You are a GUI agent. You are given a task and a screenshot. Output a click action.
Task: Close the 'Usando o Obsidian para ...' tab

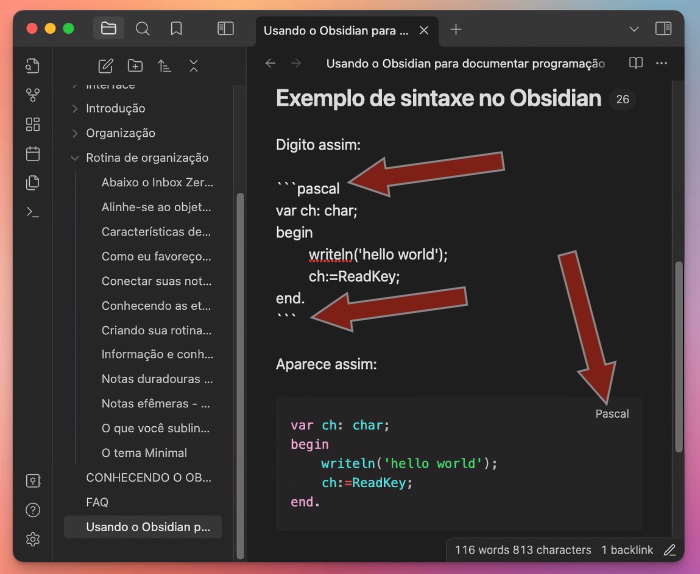(424, 30)
